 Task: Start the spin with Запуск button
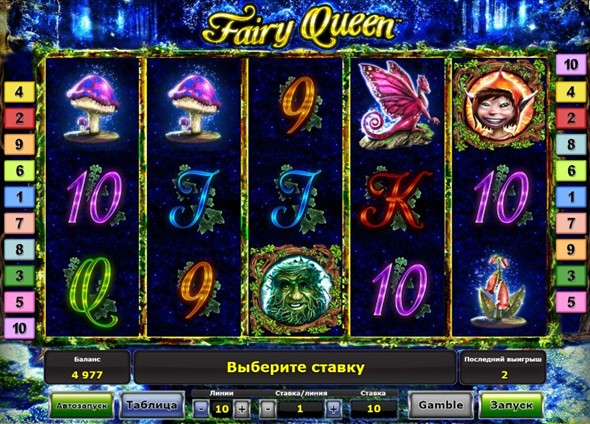[x=511, y=405]
